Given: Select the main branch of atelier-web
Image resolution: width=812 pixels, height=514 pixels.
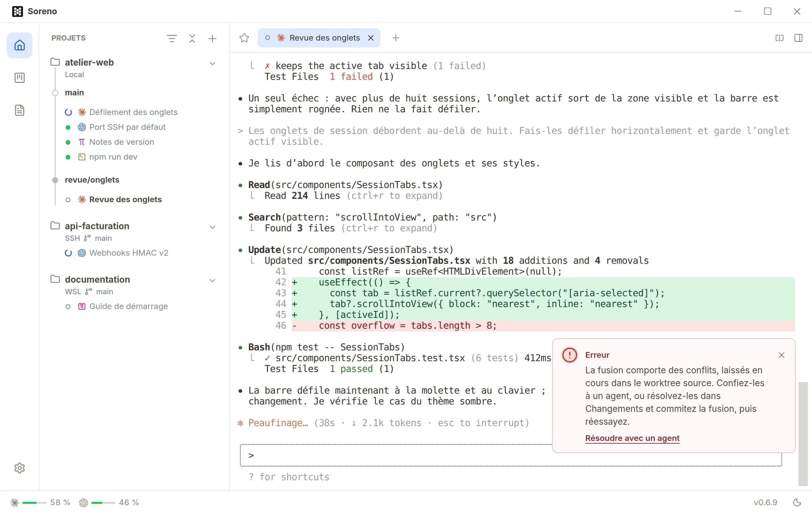Looking at the screenshot, I should pos(74,93).
